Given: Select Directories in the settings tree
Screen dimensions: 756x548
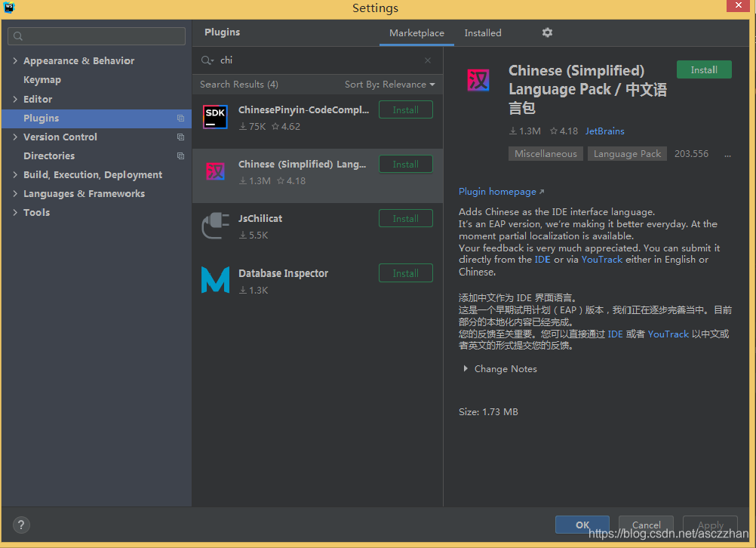Looking at the screenshot, I should coord(49,155).
